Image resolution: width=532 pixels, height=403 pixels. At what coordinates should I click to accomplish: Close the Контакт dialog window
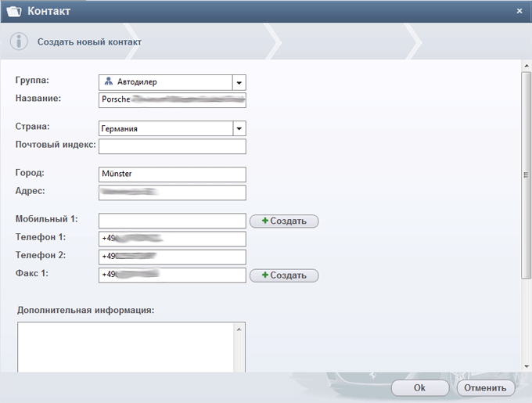point(519,11)
